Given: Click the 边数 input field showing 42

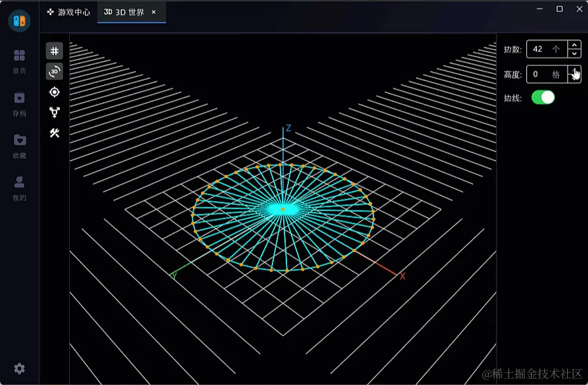Looking at the screenshot, I should (x=546, y=49).
